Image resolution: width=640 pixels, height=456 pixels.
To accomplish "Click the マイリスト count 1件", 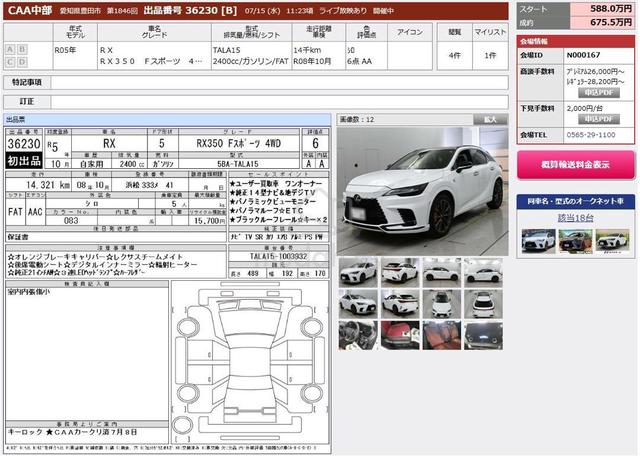I will coord(490,55).
